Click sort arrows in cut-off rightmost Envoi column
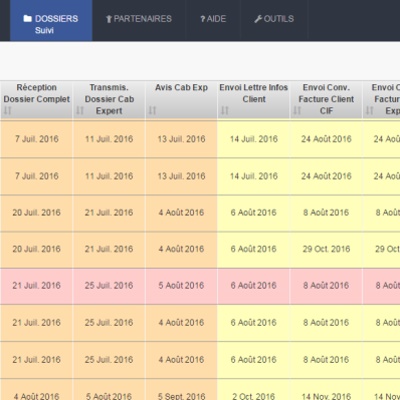Screen dimensions: 400x400 (x=370, y=110)
